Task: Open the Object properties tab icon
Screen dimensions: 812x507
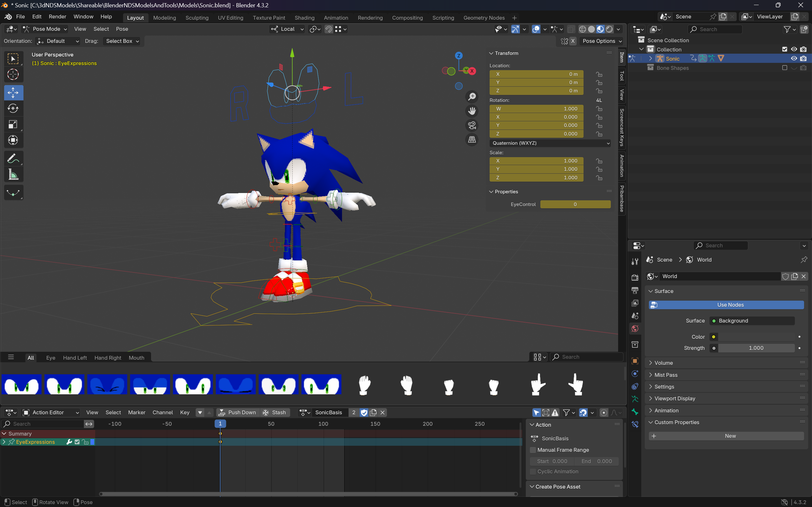Action: (635, 361)
